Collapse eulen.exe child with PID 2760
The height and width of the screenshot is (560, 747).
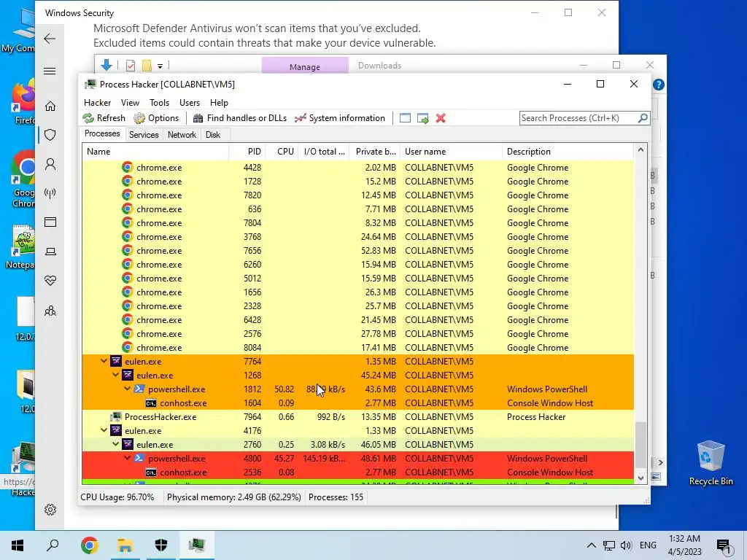116,444
